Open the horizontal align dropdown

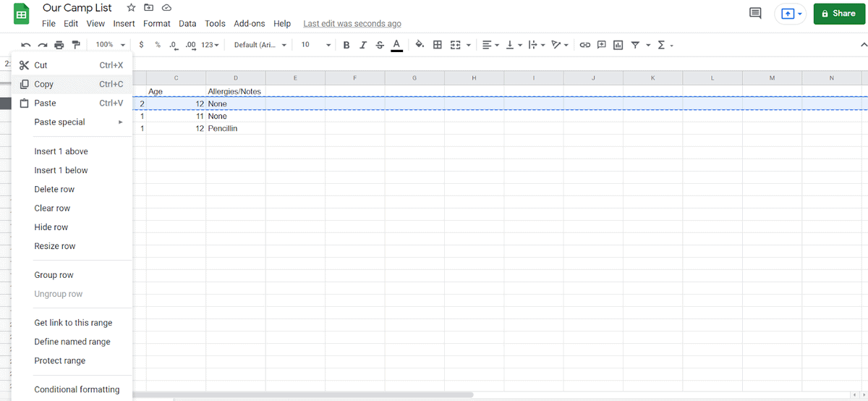pyautogui.click(x=490, y=45)
